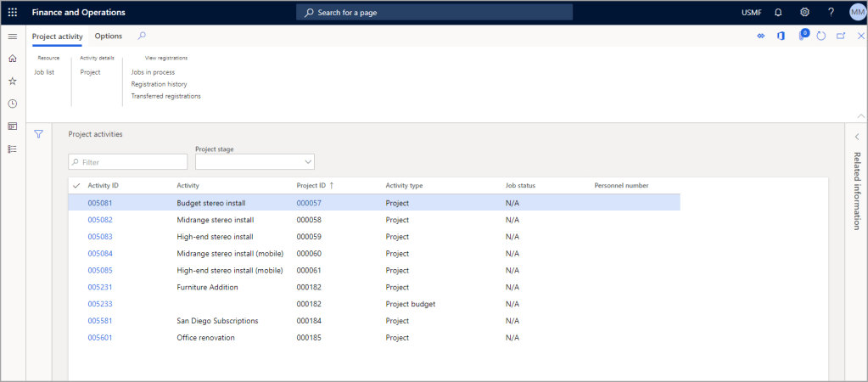This screenshot has height=382, width=868.
Task: Expand the Related information pane
Action: pyautogui.click(x=856, y=137)
